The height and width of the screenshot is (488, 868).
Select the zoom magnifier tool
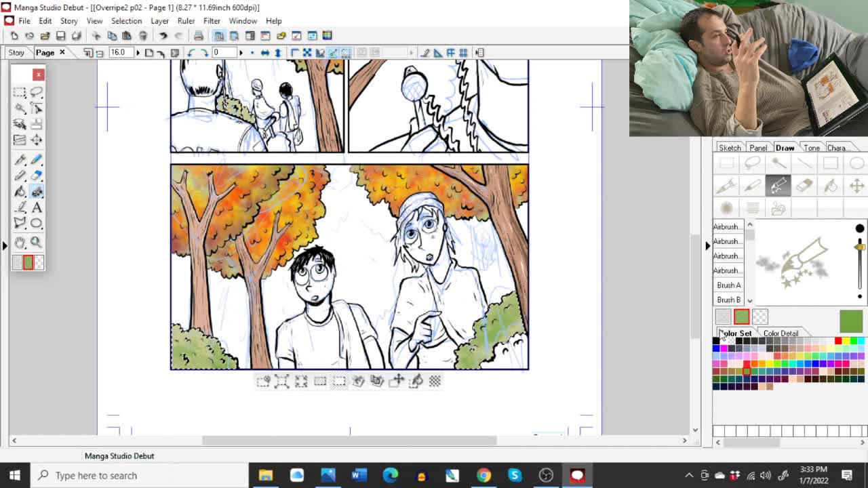coord(37,243)
